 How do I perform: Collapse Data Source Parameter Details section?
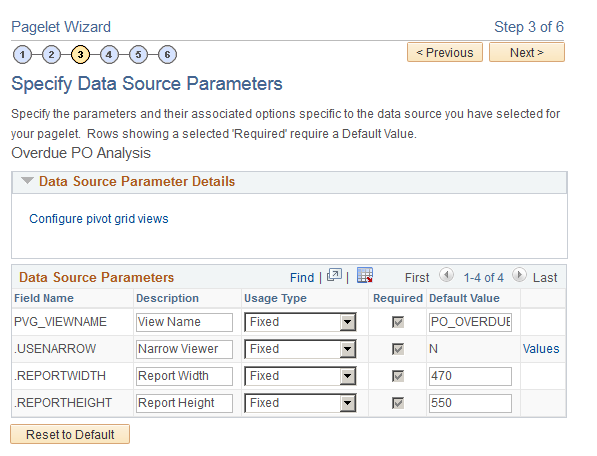[27, 181]
